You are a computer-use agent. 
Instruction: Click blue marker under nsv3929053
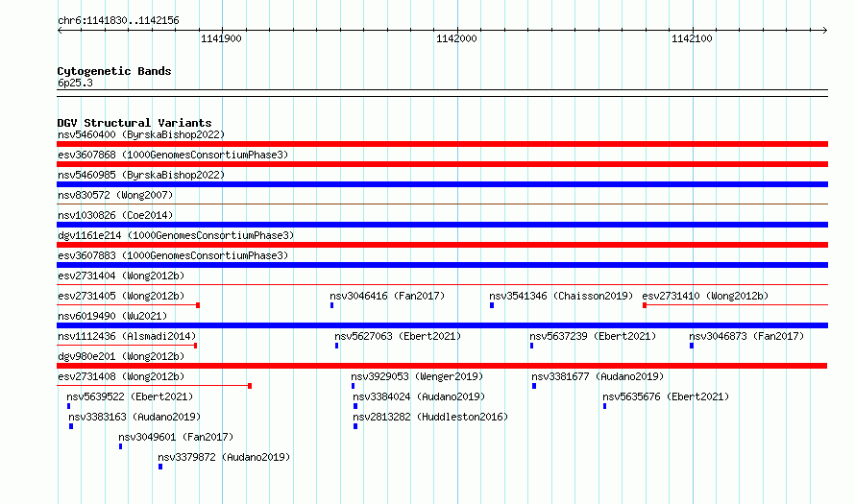pos(353,386)
